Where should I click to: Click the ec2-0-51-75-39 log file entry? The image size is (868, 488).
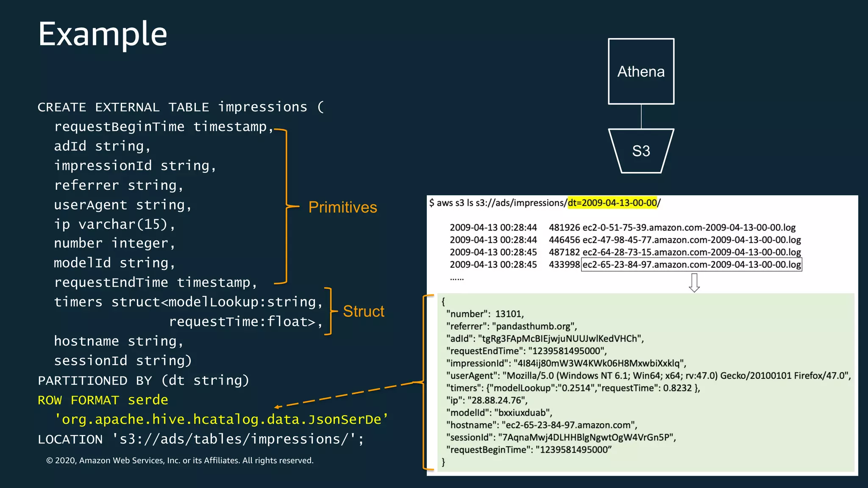[x=689, y=227]
